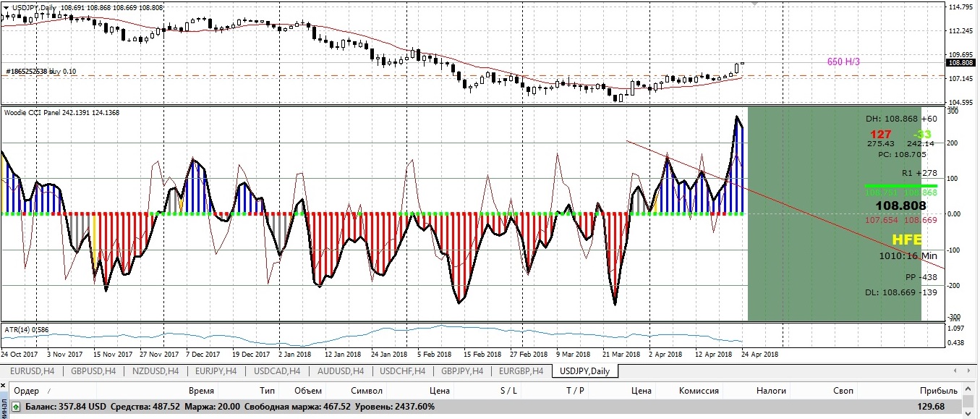The height and width of the screenshot is (419, 980).
Task: Open the NZDUSD,H4 chart tab
Action: (155, 371)
